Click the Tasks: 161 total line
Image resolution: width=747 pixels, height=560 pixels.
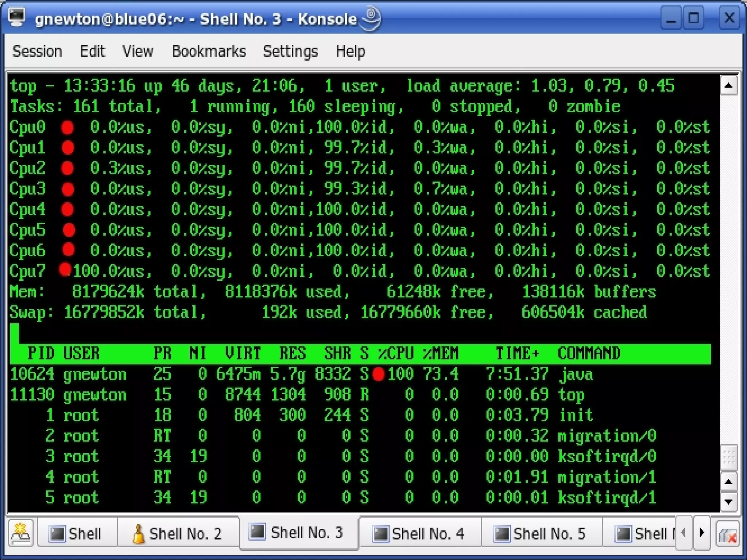(x=315, y=106)
